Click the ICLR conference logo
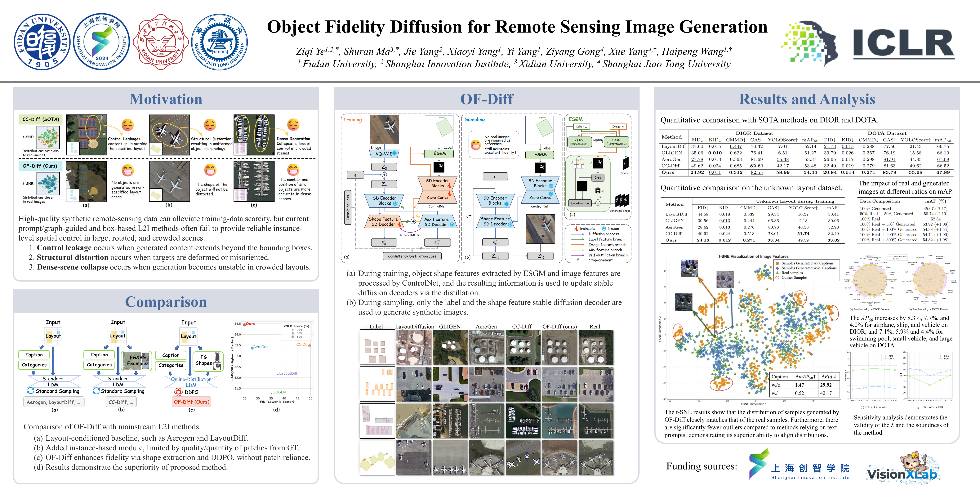The height and width of the screenshot is (490, 980). pos(903,43)
